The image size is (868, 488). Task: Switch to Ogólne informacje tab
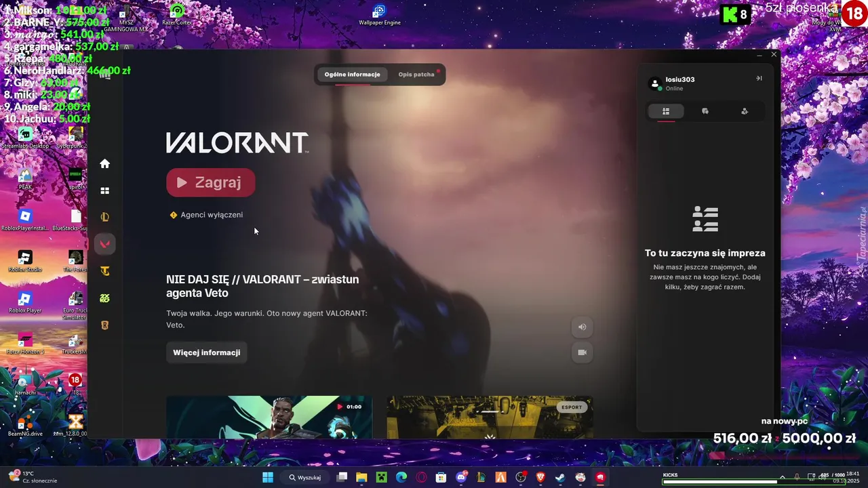point(352,75)
